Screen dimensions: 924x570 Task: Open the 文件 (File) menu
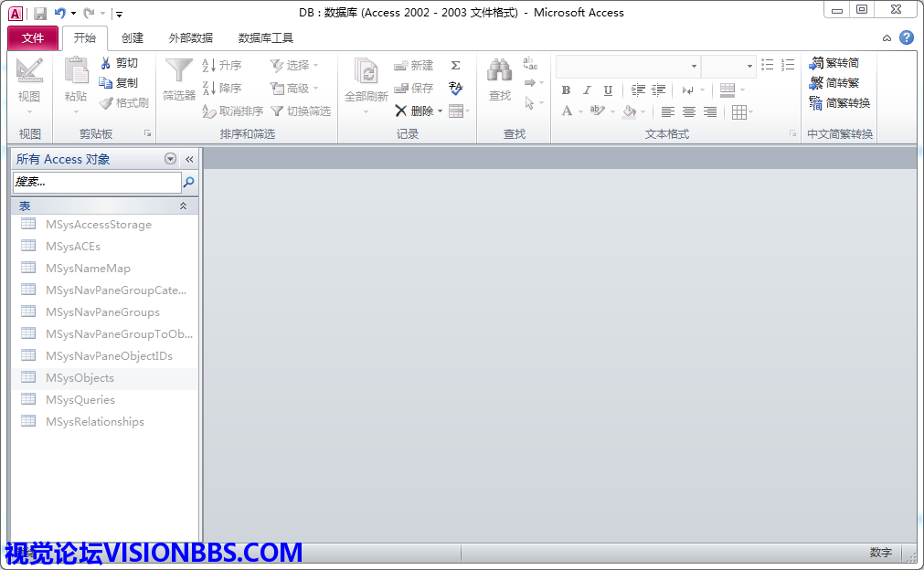[33, 38]
